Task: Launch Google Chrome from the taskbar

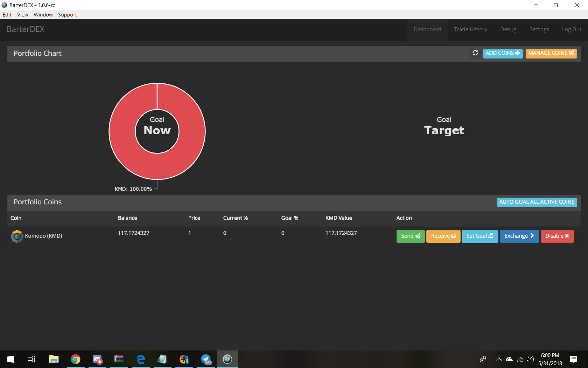Action: click(75, 359)
